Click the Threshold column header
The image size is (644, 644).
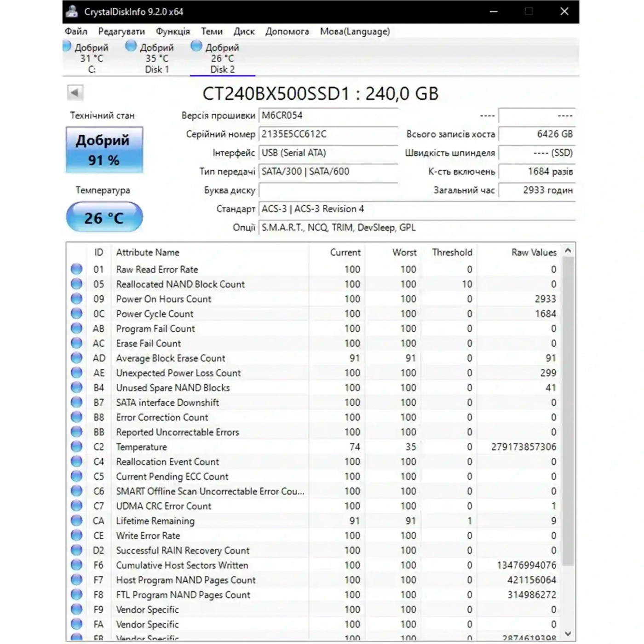[449, 252]
